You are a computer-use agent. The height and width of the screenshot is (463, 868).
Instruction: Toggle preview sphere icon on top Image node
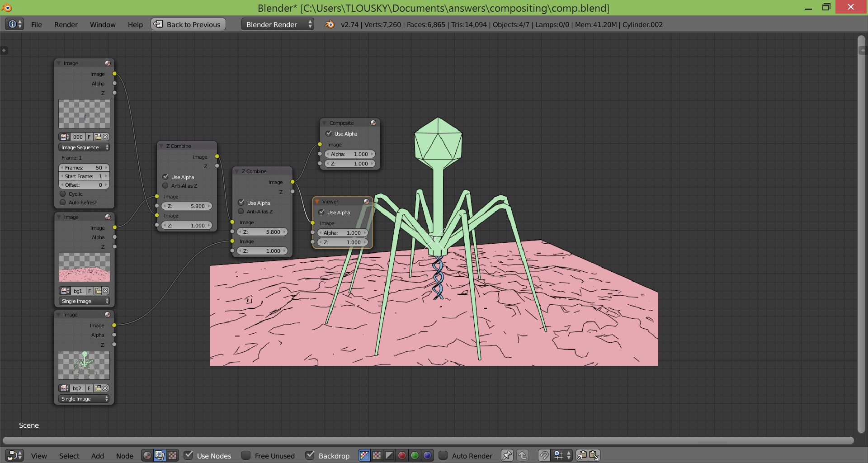pos(108,63)
